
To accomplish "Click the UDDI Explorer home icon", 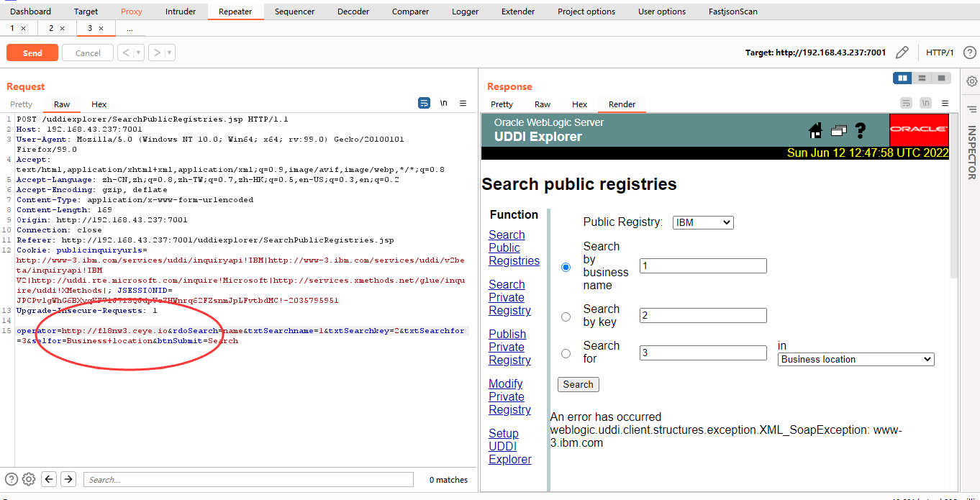I will pyautogui.click(x=815, y=130).
